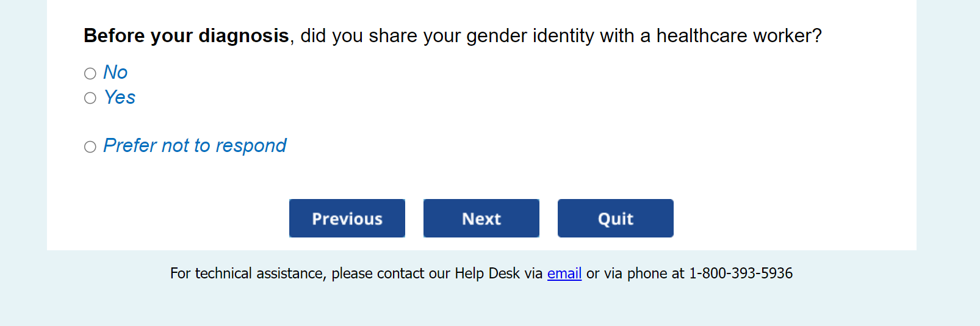Viewport: 980px width, 326px height.
Task: Click the "Prefer not to respond" label text
Action: click(x=195, y=146)
